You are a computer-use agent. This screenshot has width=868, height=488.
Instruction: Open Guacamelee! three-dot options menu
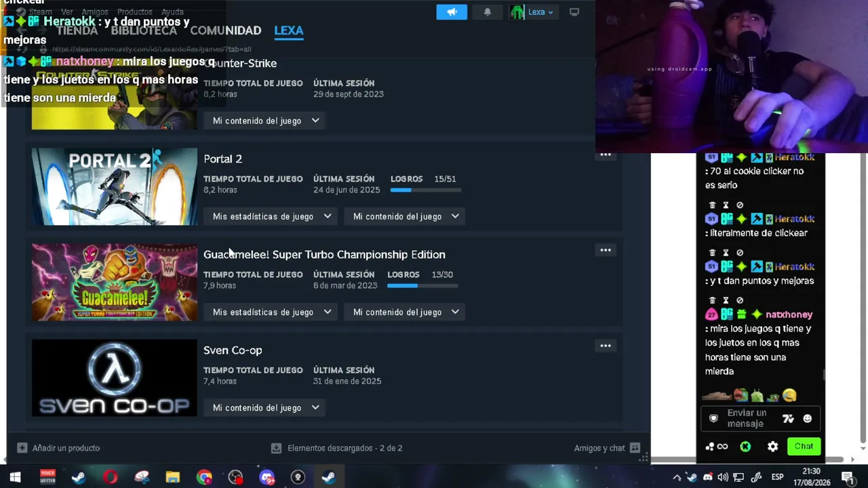pos(606,251)
